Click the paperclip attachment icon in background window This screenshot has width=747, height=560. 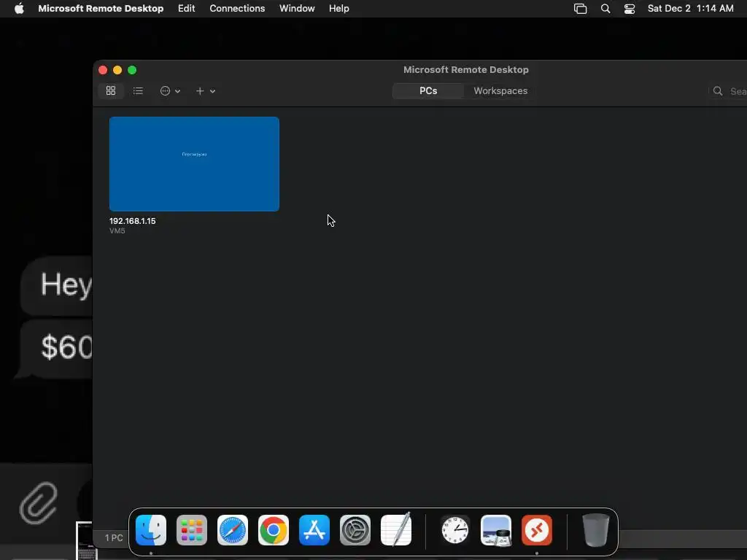(38, 503)
